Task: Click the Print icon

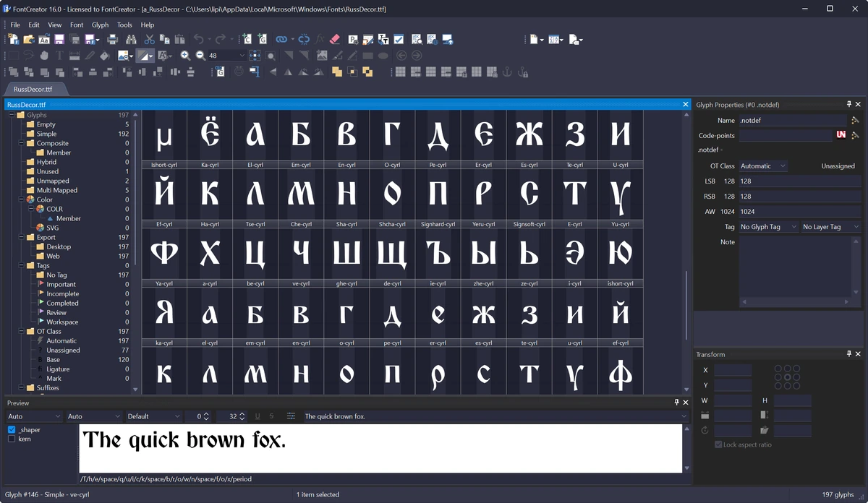Action: pos(112,39)
